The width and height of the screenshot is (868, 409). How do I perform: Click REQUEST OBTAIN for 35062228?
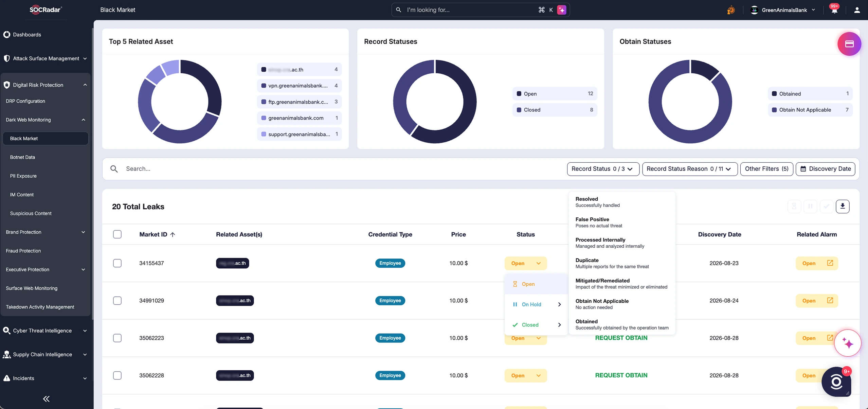(x=621, y=375)
